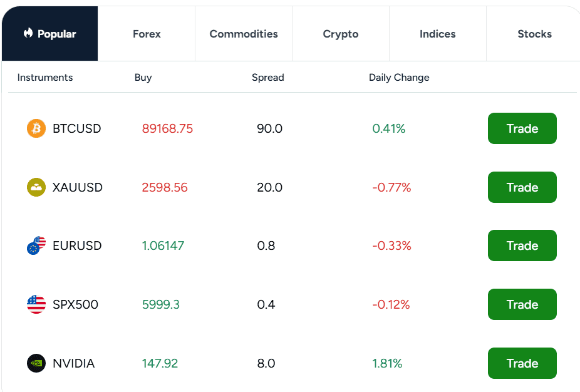Open the Commodities tab

pyautogui.click(x=243, y=34)
